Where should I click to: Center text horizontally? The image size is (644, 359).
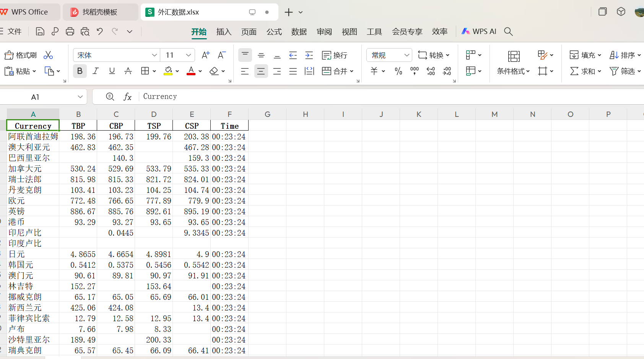point(261,71)
